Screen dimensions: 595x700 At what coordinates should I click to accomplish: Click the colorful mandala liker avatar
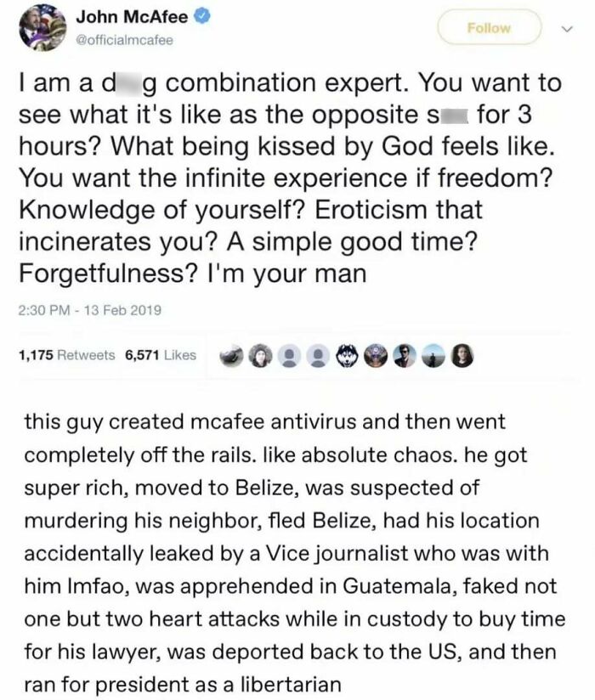[x=376, y=355]
